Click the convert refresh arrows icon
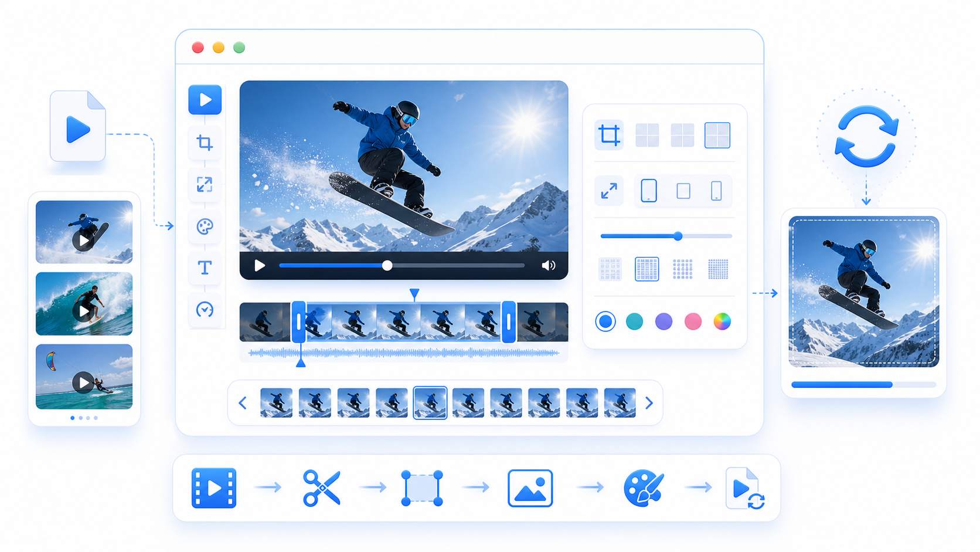 pyautogui.click(x=866, y=136)
